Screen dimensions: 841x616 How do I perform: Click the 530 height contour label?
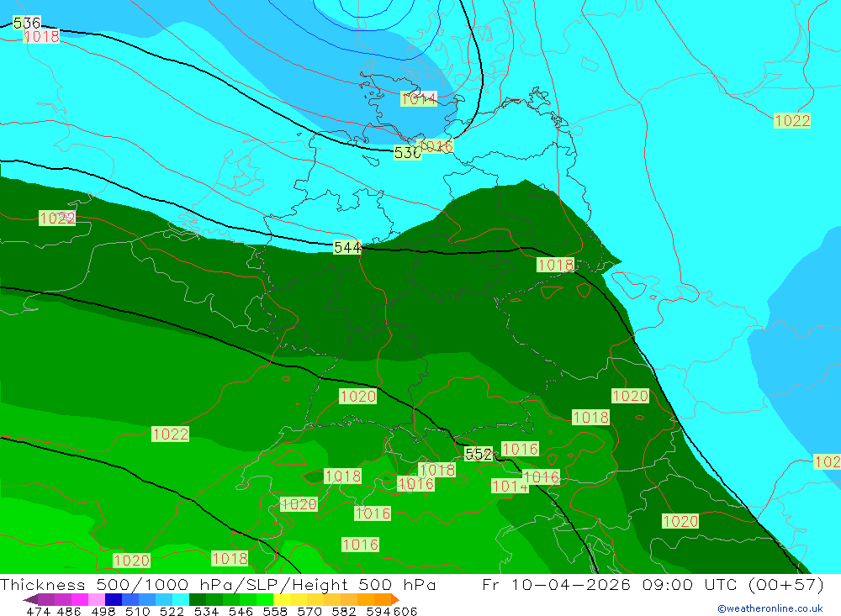408,153
